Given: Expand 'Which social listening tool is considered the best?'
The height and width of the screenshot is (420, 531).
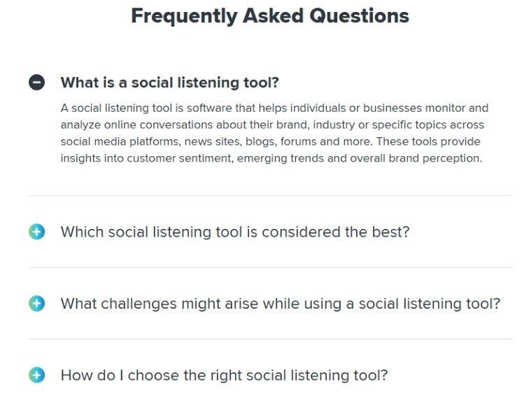Looking at the screenshot, I should coord(235,232).
